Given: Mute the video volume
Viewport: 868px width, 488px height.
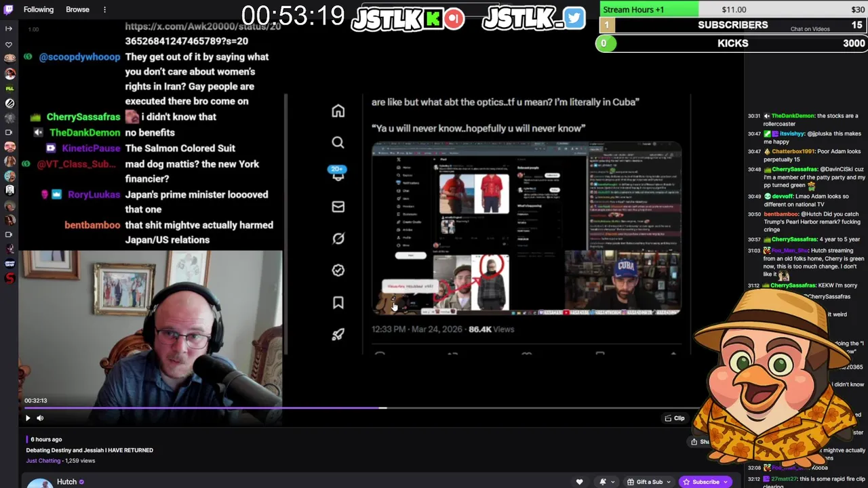Looking at the screenshot, I should tap(40, 418).
